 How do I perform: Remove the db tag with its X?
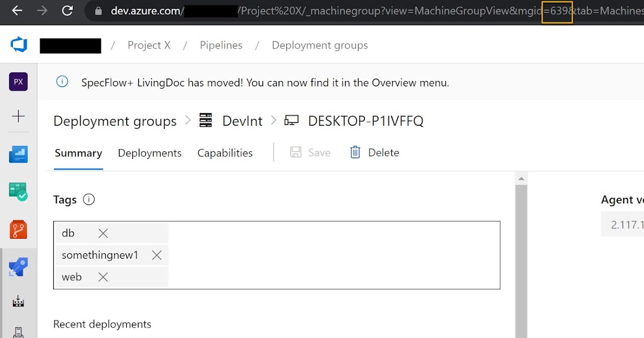point(103,233)
